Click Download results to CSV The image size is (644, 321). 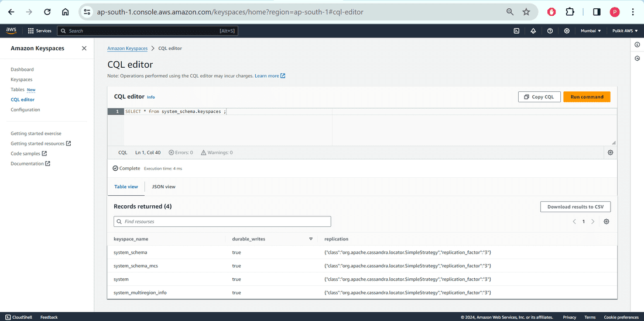point(576,206)
